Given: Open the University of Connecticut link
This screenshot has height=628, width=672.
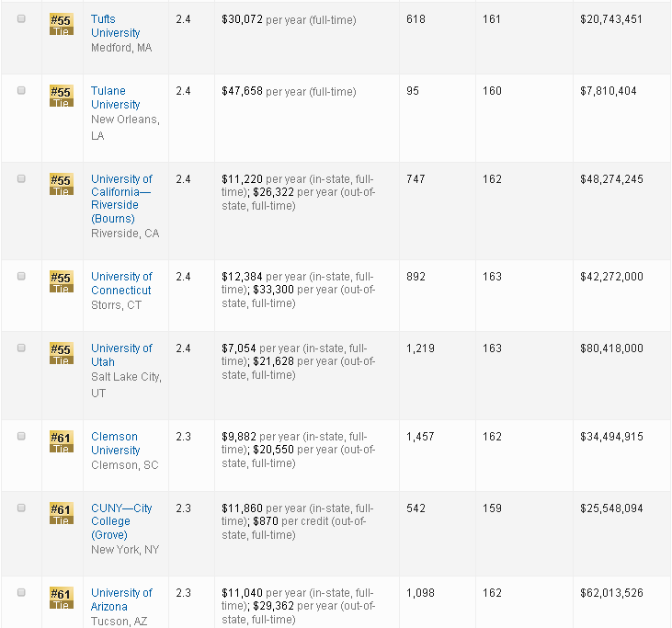Looking at the screenshot, I should pos(121,283).
